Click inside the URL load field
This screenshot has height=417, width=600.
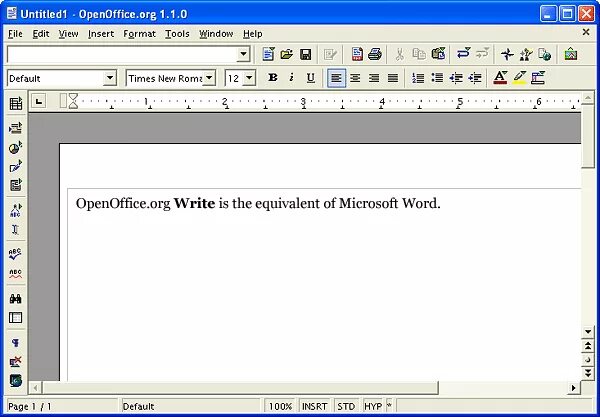click(x=122, y=54)
